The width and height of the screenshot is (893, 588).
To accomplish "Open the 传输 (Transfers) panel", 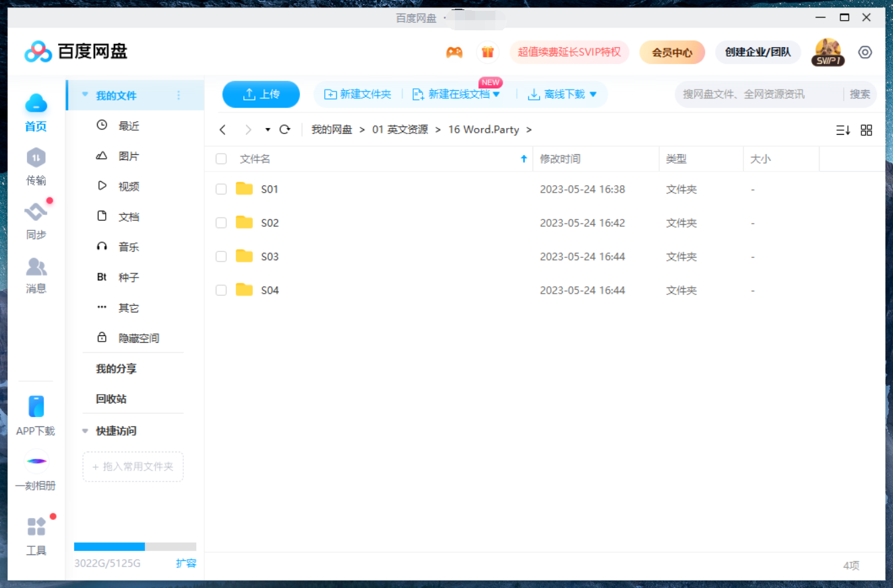I will tap(36, 165).
